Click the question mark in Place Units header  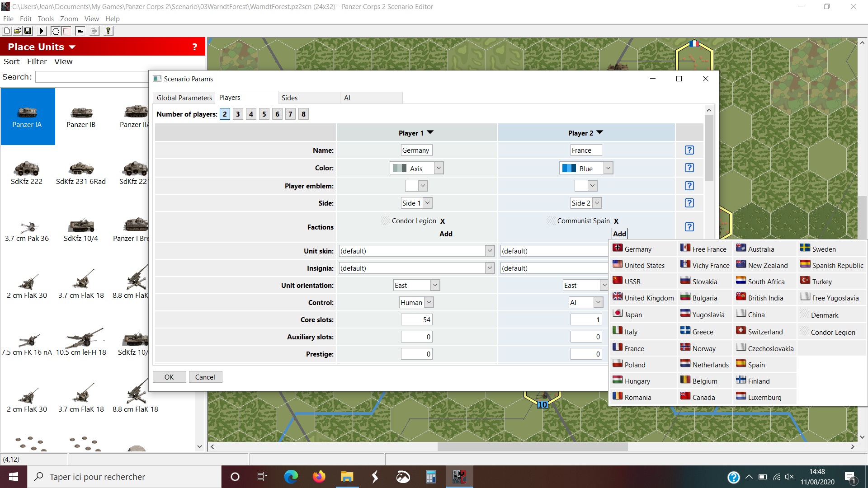(x=194, y=47)
